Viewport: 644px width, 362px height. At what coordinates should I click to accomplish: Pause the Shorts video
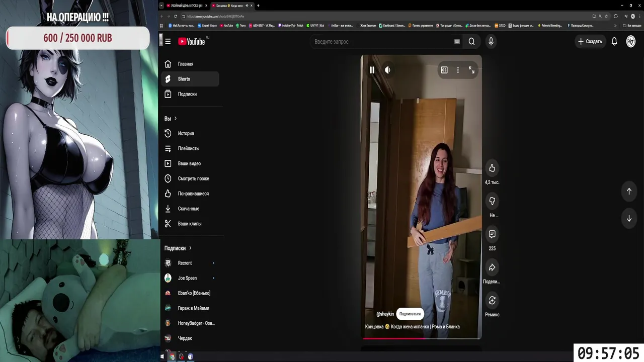(x=372, y=70)
